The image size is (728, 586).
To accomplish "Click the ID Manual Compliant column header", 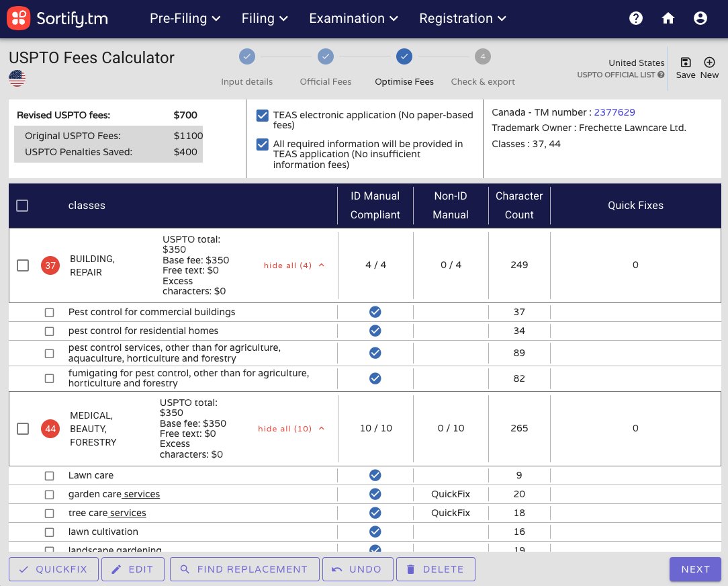I will [x=375, y=206].
